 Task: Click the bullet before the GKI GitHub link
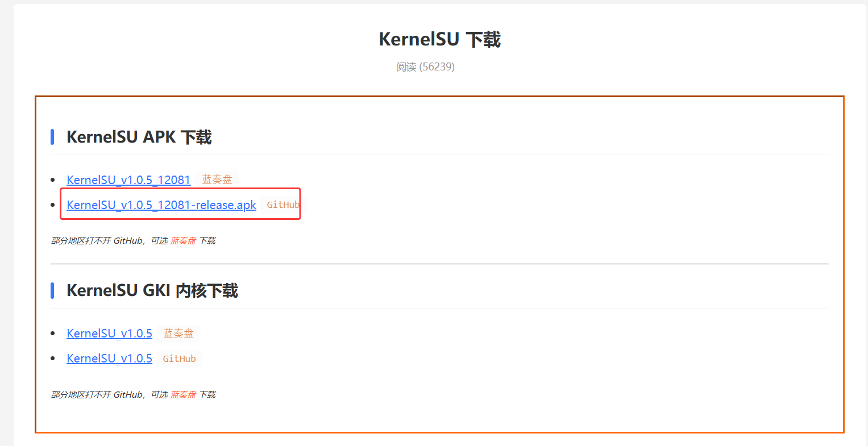coord(53,359)
